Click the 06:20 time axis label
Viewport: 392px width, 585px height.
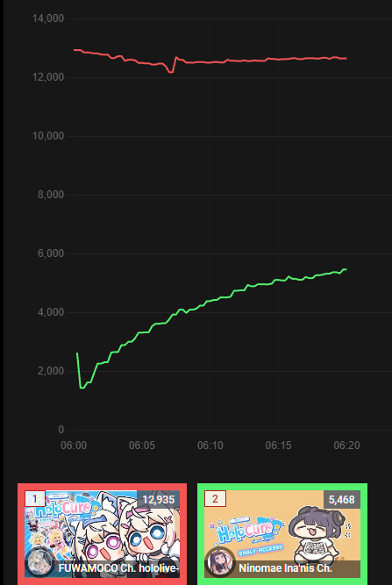(x=347, y=446)
